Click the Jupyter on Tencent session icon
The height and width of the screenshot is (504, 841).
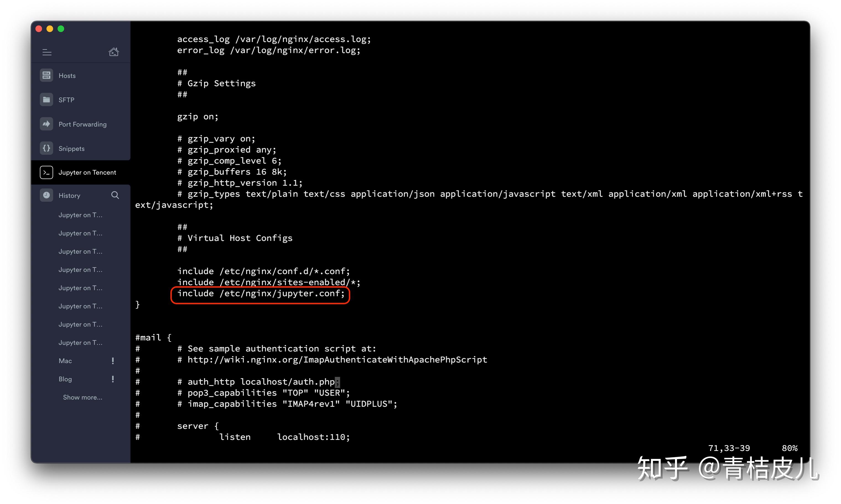point(47,172)
